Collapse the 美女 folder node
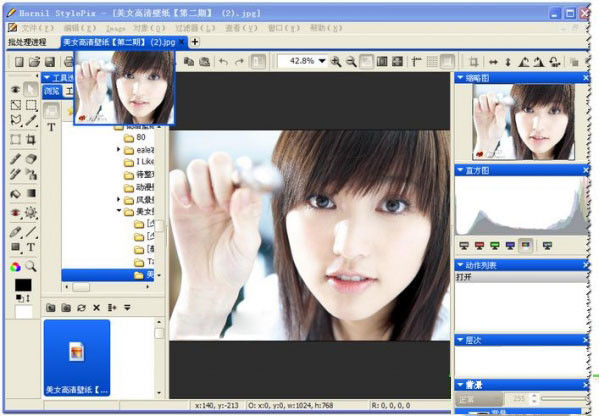The height and width of the screenshot is (416, 599). (119, 210)
